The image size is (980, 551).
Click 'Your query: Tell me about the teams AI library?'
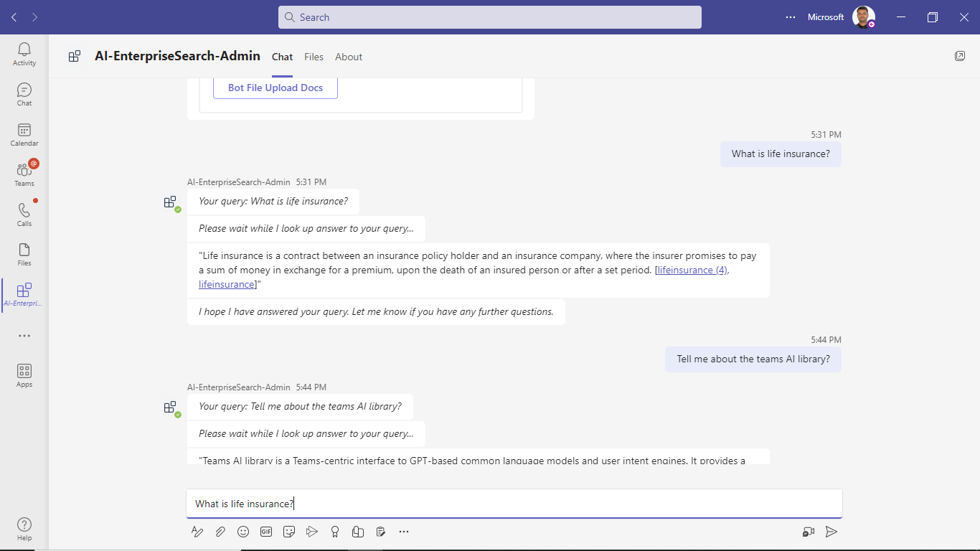click(300, 406)
